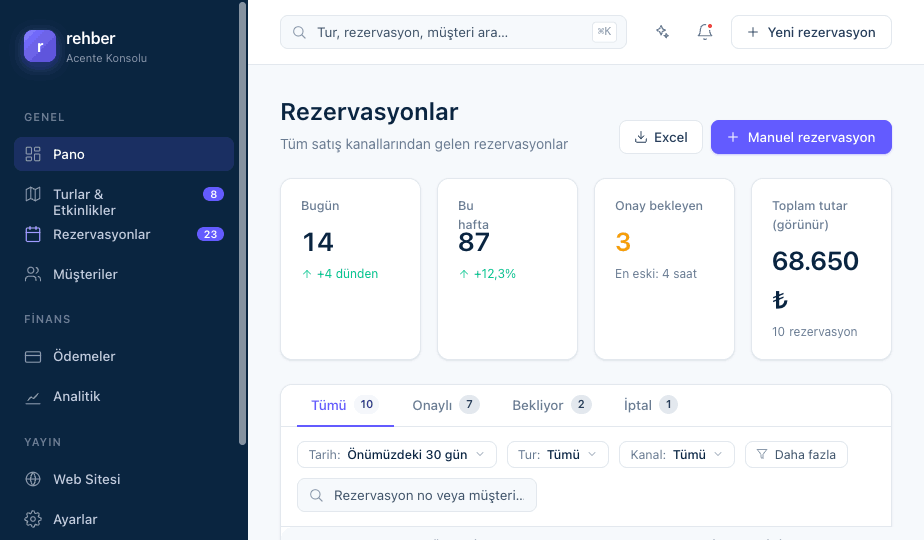Click the +4 dünden text
The height and width of the screenshot is (540, 924).
[x=347, y=274]
